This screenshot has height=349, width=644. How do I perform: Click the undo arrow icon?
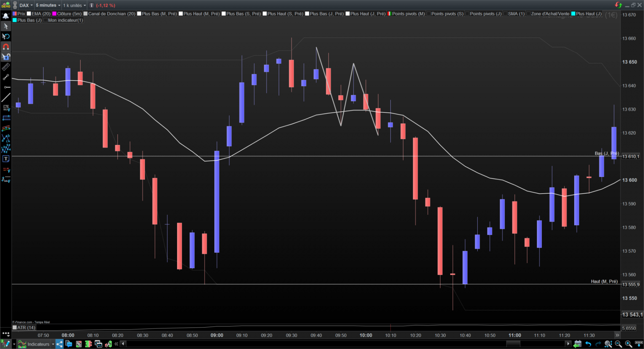[x=588, y=344]
